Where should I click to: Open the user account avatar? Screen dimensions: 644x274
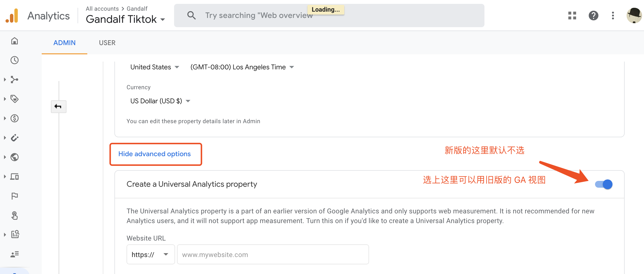pyautogui.click(x=634, y=16)
